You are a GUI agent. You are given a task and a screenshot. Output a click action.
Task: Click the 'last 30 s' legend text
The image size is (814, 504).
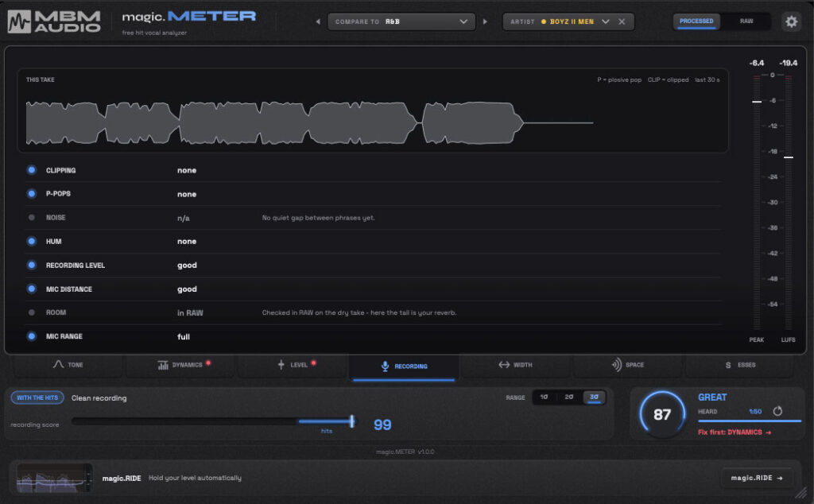tap(707, 80)
